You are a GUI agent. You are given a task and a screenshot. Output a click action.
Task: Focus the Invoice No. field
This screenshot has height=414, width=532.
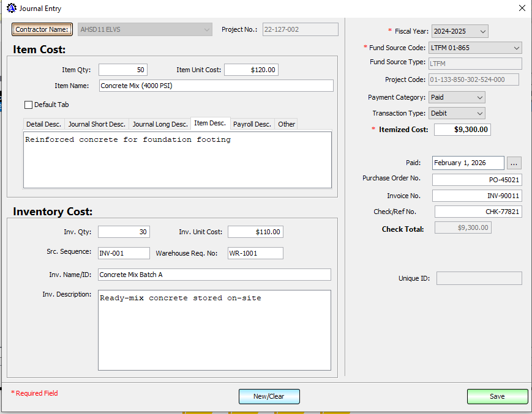(476, 196)
